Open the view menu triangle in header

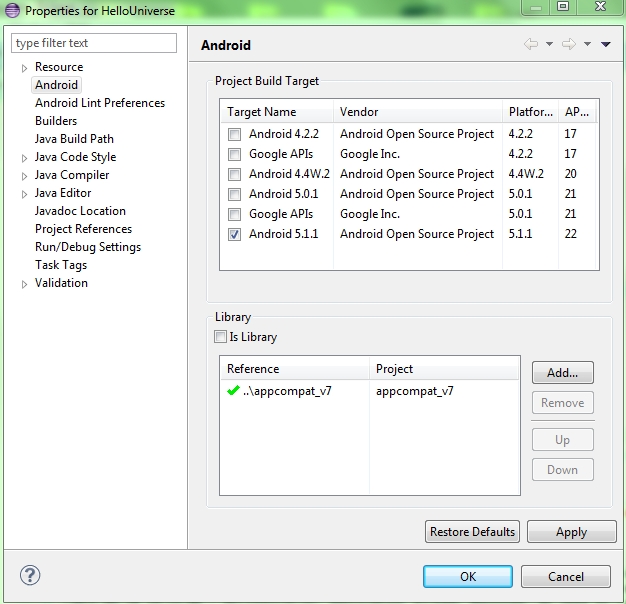[x=606, y=44]
